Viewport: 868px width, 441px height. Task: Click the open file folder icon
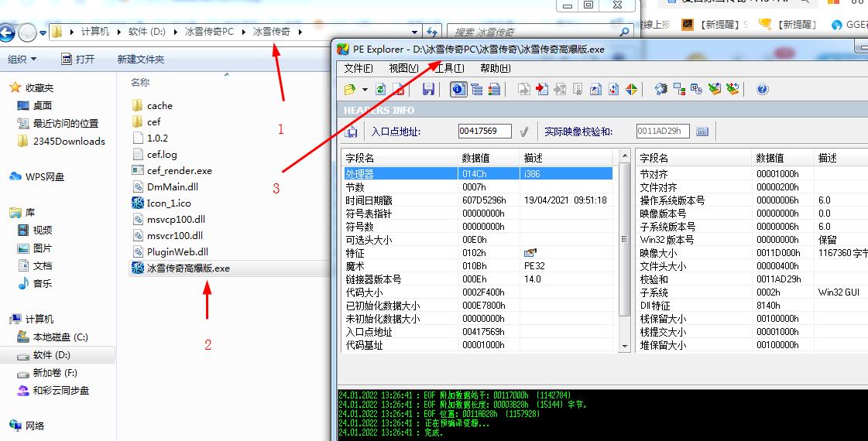pyautogui.click(x=350, y=90)
